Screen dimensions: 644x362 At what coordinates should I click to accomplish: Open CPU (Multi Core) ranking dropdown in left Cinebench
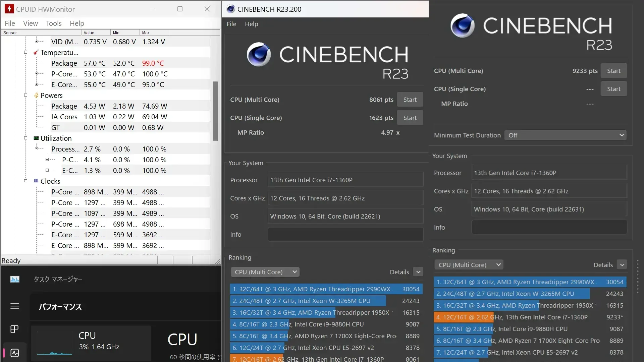(x=265, y=272)
